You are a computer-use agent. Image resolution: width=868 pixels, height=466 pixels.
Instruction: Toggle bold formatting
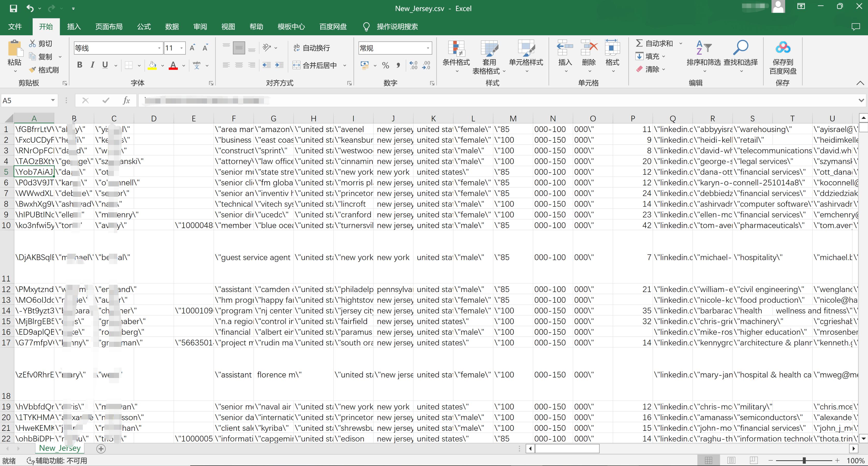click(x=79, y=65)
